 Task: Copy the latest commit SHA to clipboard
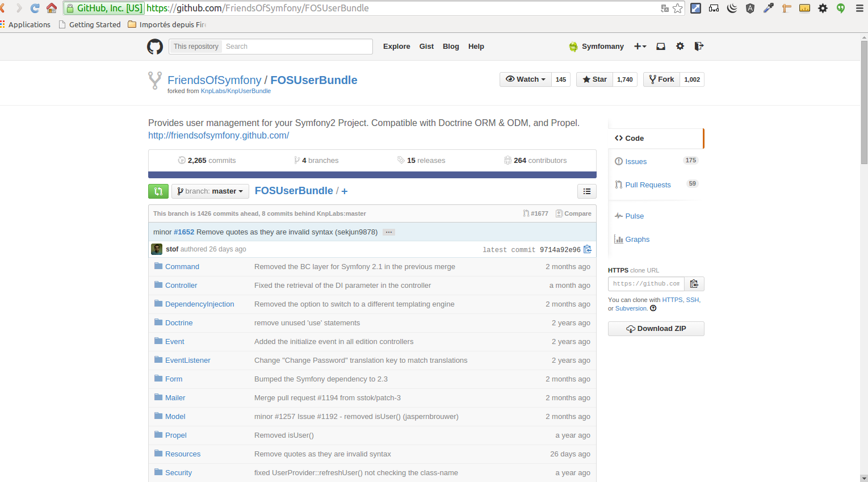tap(588, 249)
